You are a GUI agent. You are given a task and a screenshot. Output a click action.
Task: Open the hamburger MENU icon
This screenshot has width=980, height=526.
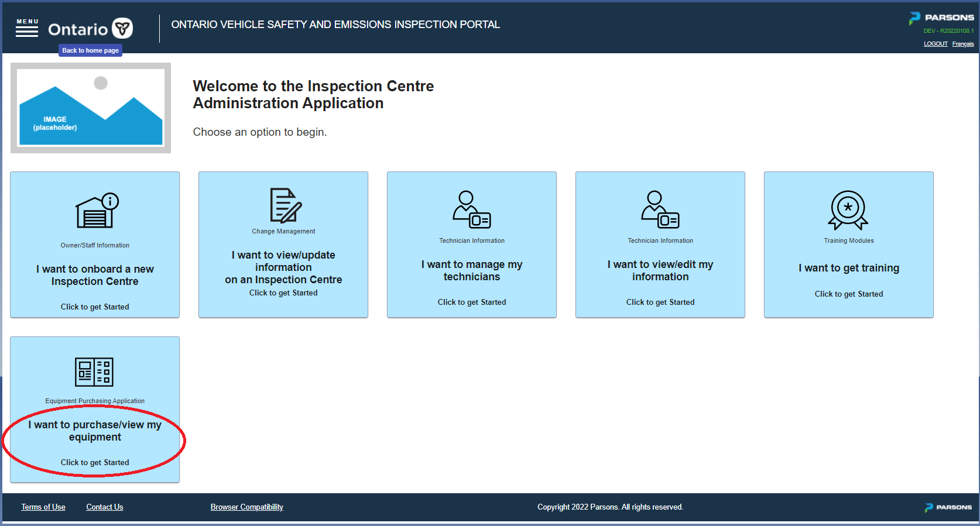pos(27,27)
